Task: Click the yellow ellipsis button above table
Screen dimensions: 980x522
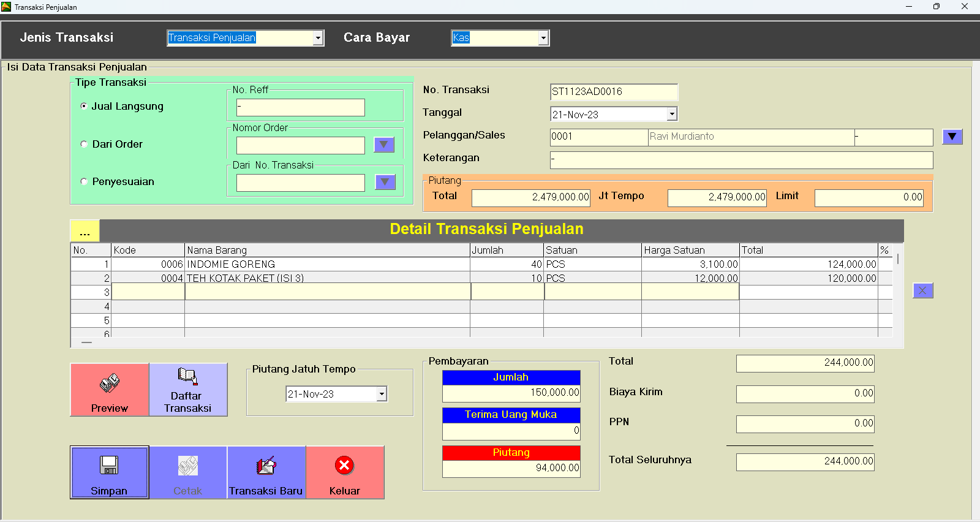Action: click(85, 231)
